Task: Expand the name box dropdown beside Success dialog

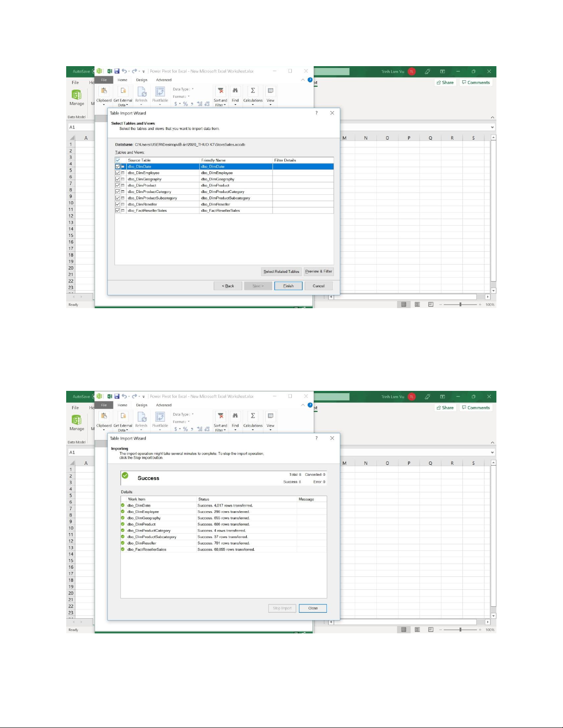Action: pos(492,452)
